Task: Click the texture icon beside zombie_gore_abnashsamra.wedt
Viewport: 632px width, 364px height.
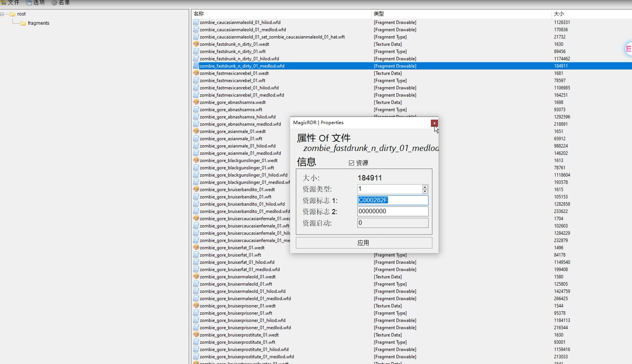Action: pos(196,102)
